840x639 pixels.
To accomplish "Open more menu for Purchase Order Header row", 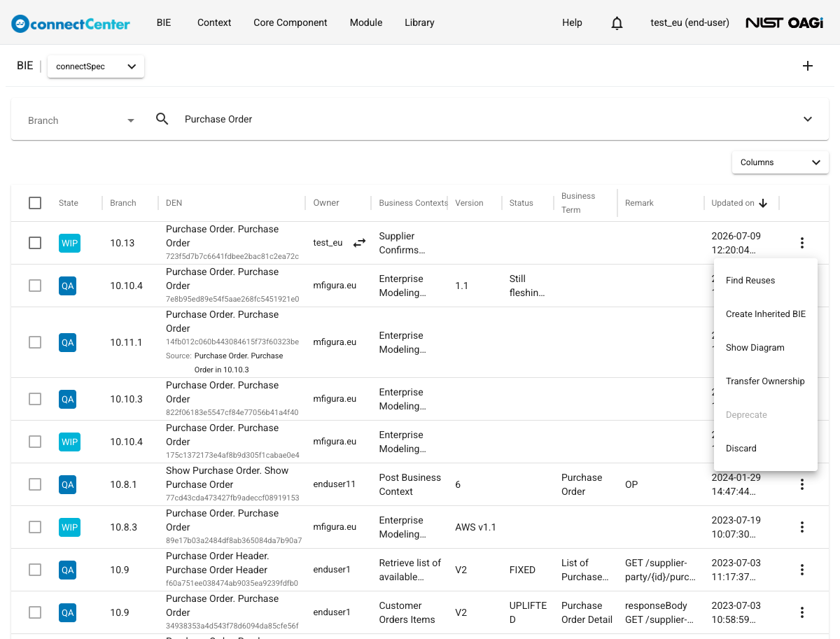I will point(802,570).
